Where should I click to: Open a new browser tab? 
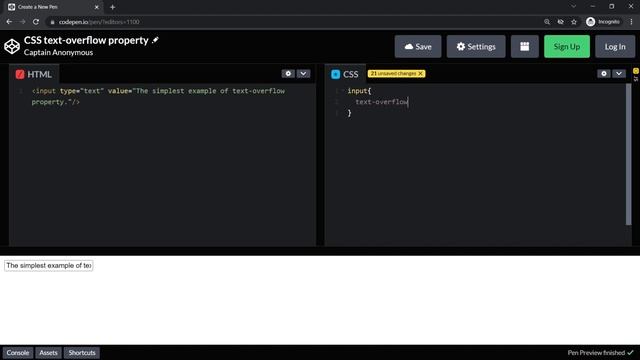(x=112, y=7)
